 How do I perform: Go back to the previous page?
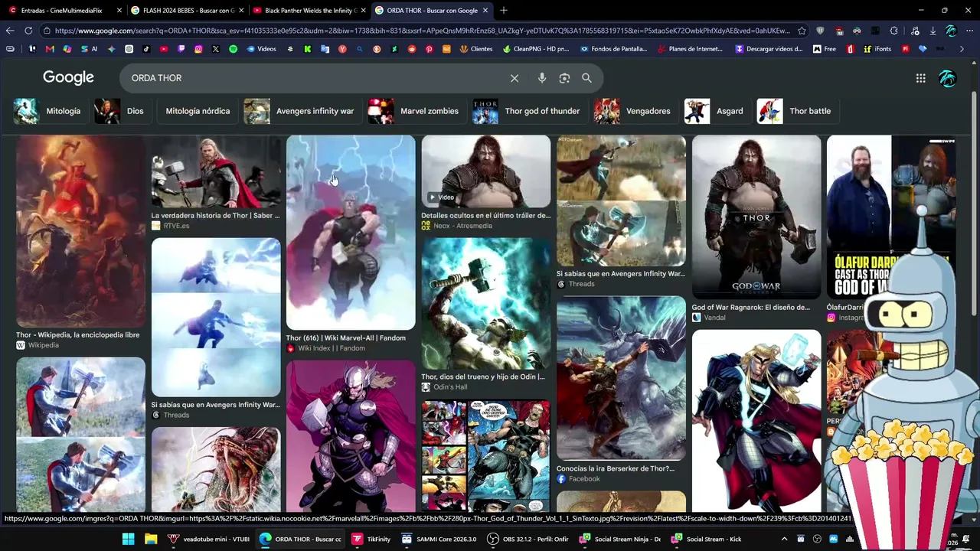[x=10, y=31]
